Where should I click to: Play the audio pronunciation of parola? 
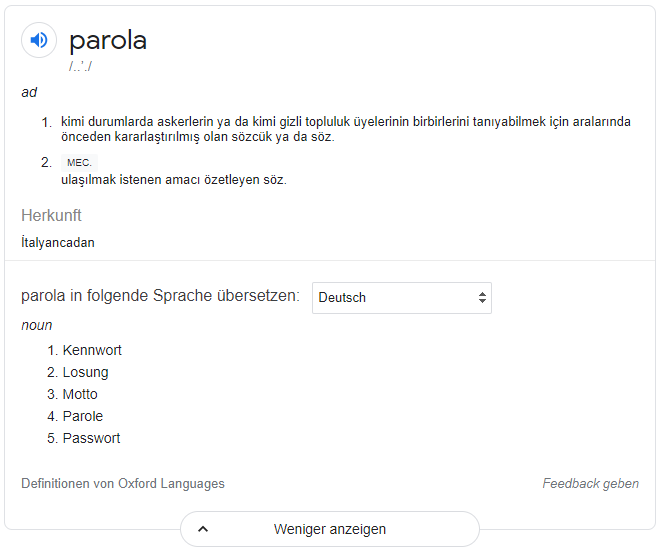coord(39,40)
